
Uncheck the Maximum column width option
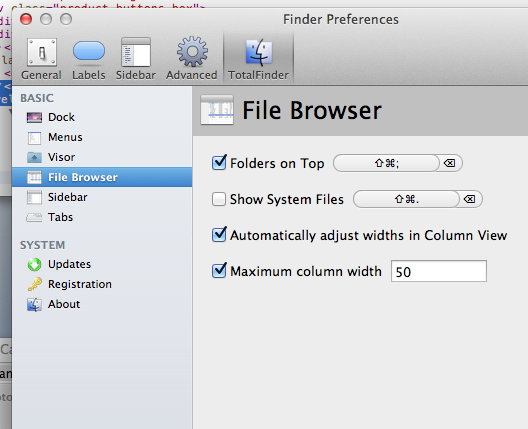[x=219, y=270]
